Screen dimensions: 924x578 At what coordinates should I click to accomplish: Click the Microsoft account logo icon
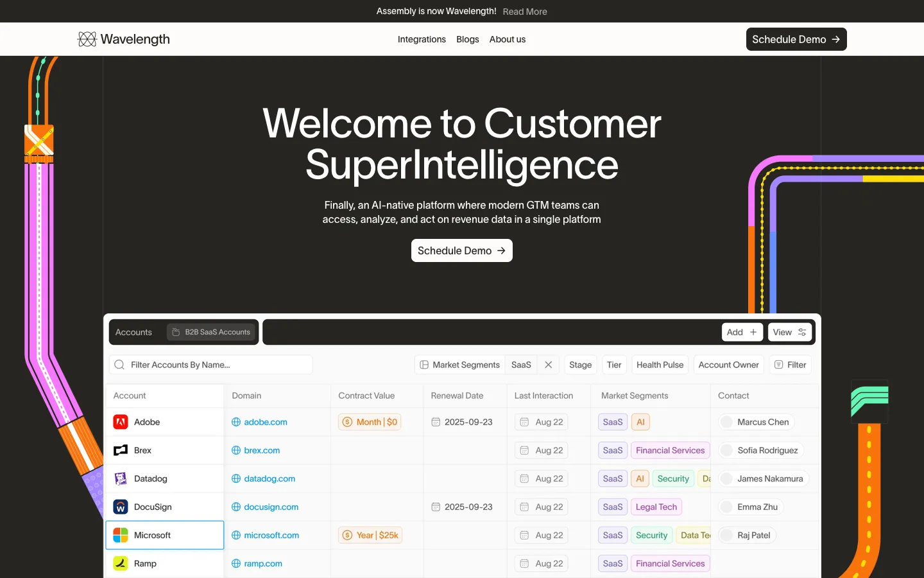pyautogui.click(x=121, y=535)
